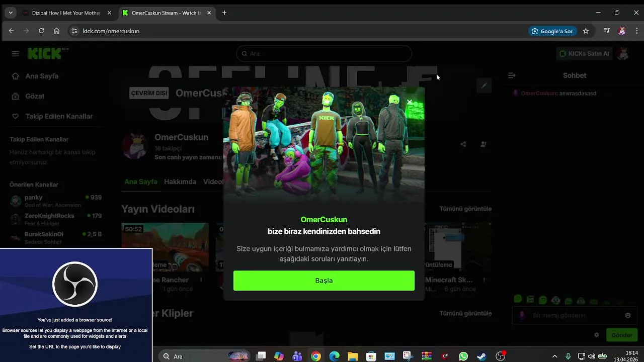Collapse the Sohbet chat panel
Viewport: 644px width, 362px height.
click(512, 75)
